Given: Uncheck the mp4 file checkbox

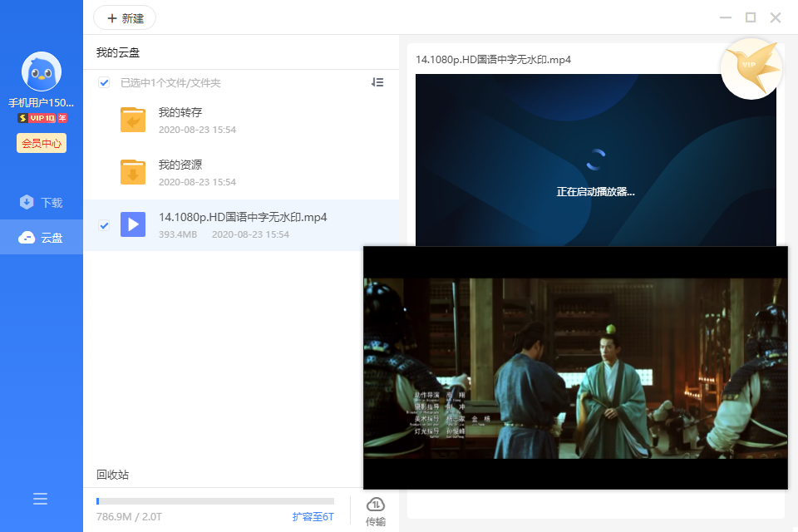Looking at the screenshot, I should 104,225.
